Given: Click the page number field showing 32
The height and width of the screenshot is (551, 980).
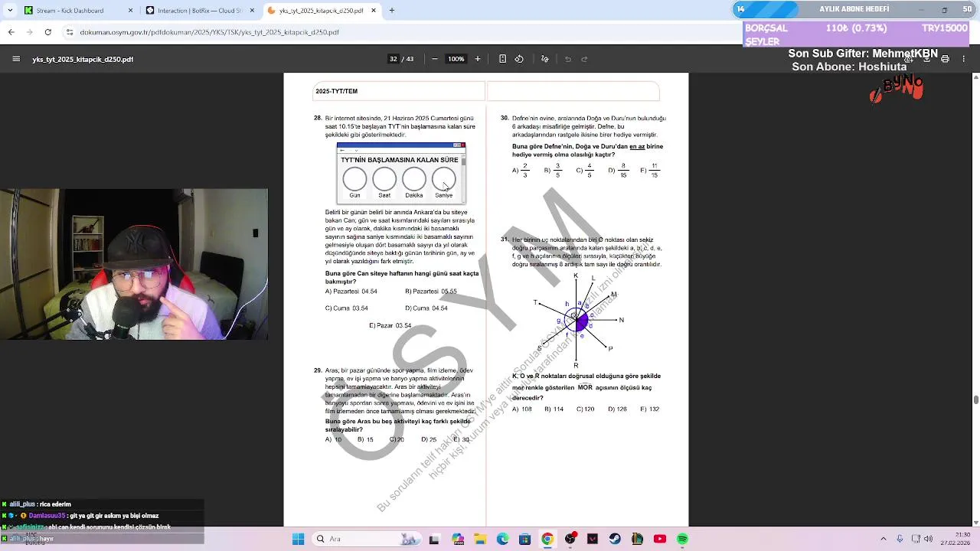Looking at the screenshot, I should tap(394, 59).
